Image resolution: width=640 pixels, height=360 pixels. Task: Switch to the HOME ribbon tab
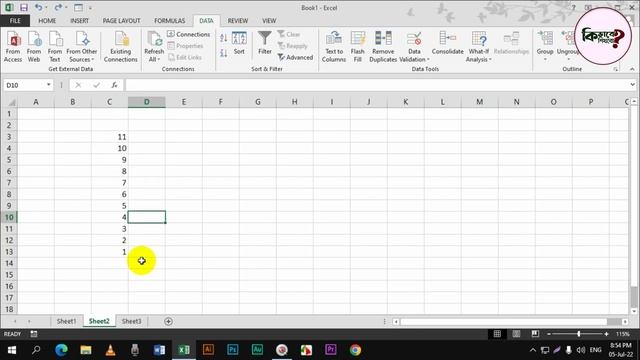pyautogui.click(x=47, y=21)
